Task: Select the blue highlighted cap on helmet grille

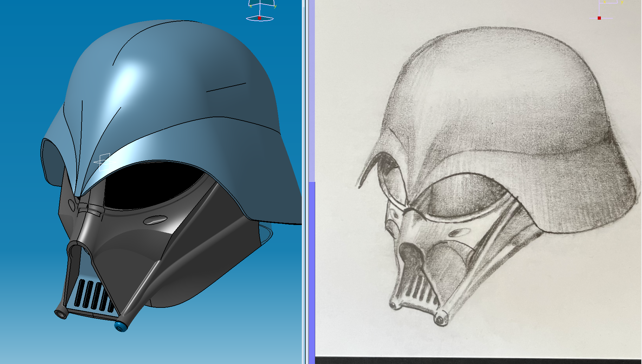Action: point(121,326)
